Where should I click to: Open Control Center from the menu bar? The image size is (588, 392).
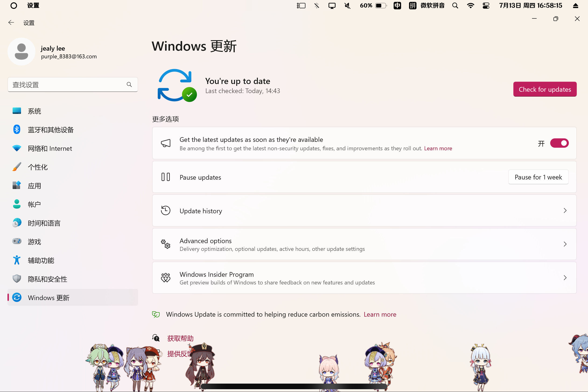[486, 6]
